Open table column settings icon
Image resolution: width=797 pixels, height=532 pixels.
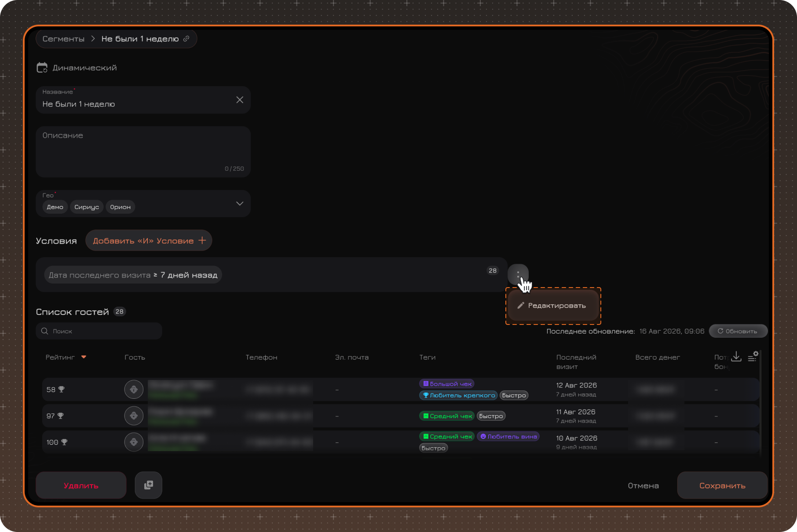pos(753,357)
